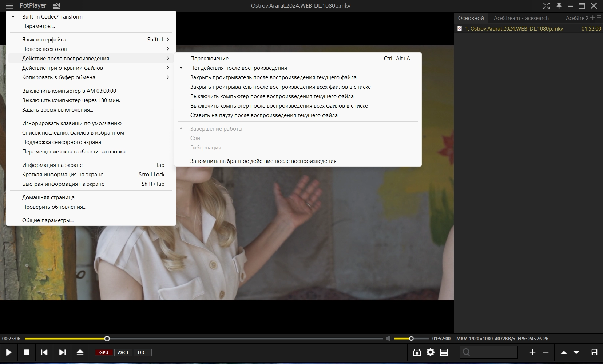This screenshot has height=364, width=603.
Task: Open file with the Eject icon
Action: click(x=80, y=352)
